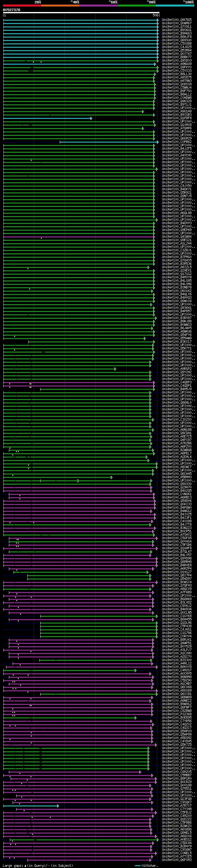Click the UniRef100_Q0V188 label
Viewport: 197px width, 868px height.
176,785
